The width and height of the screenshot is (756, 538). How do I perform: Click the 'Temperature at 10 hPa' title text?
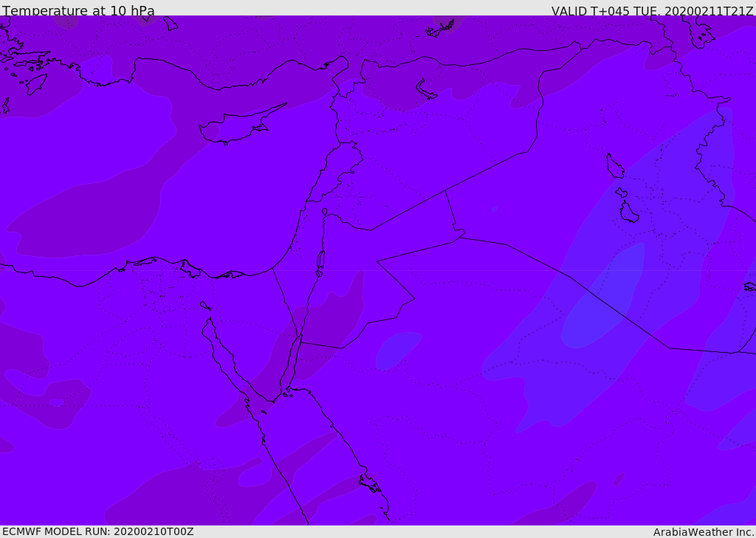(78, 10)
